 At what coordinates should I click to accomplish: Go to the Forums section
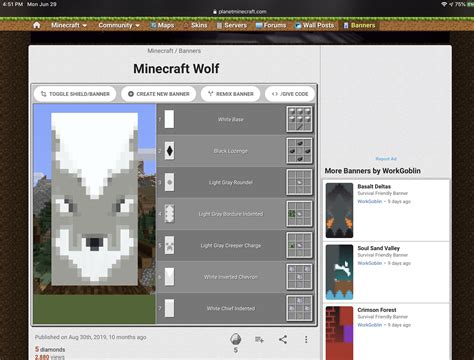pyautogui.click(x=271, y=25)
